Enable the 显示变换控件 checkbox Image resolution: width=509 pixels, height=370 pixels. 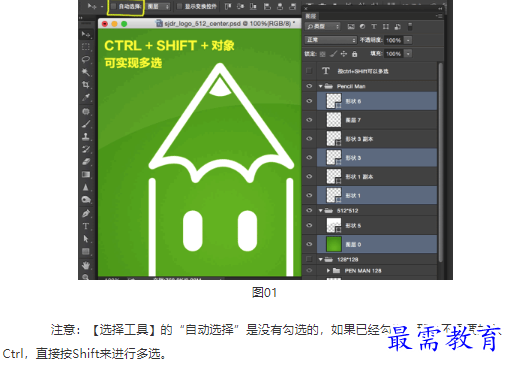point(179,6)
